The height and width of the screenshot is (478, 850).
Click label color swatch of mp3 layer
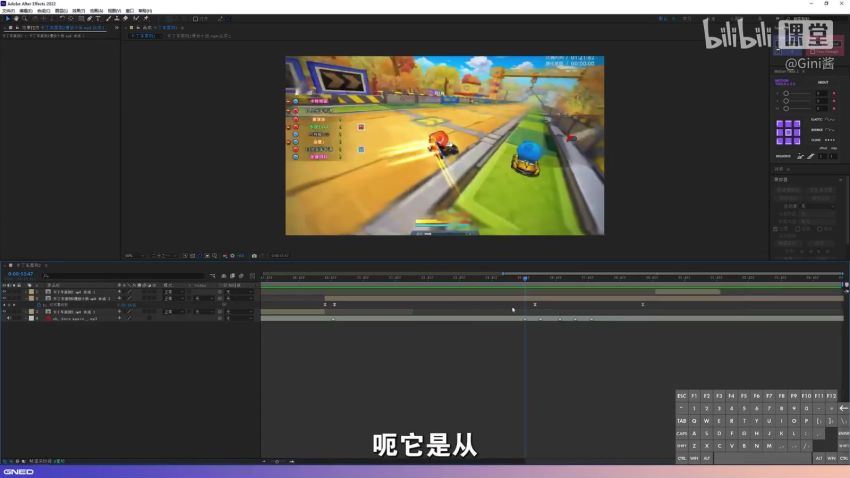pos(31,318)
